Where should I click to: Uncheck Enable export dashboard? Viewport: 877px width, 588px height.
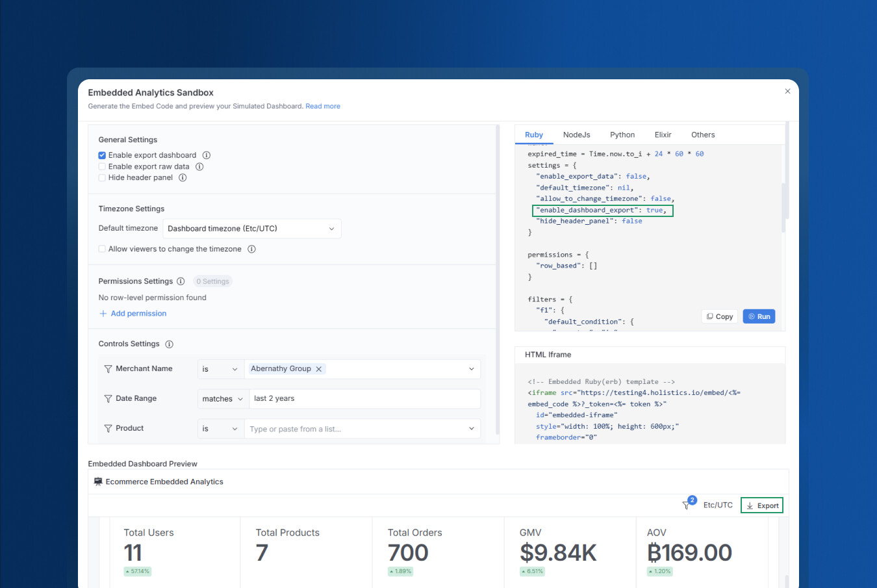(102, 155)
